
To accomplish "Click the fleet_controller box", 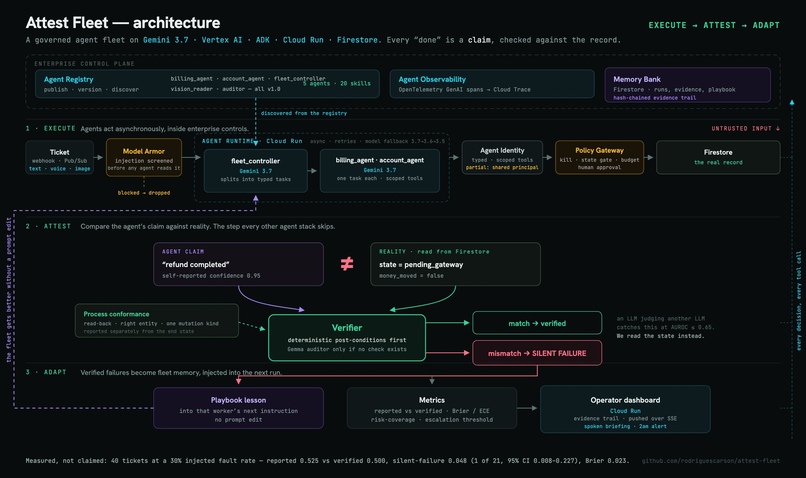I will coord(255,171).
